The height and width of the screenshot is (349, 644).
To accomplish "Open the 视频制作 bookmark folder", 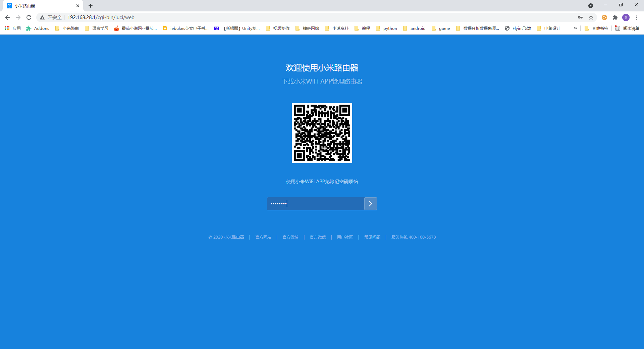I will [x=278, y=28].
